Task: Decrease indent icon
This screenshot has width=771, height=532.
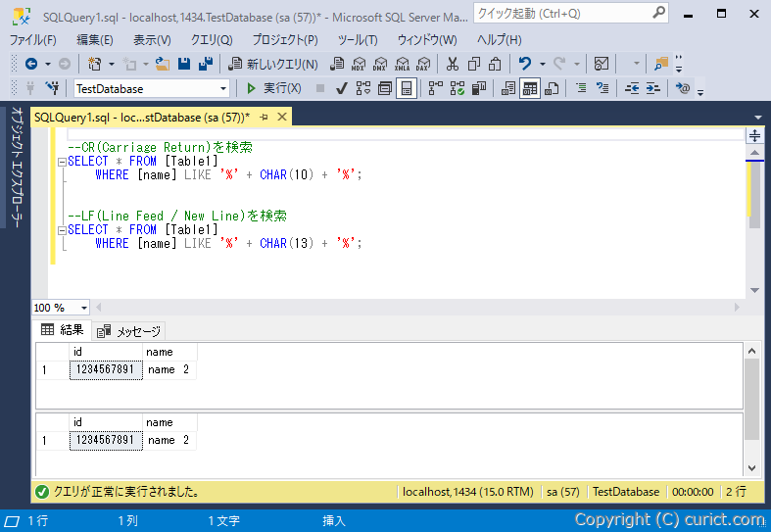Action: tap(632, 88)
